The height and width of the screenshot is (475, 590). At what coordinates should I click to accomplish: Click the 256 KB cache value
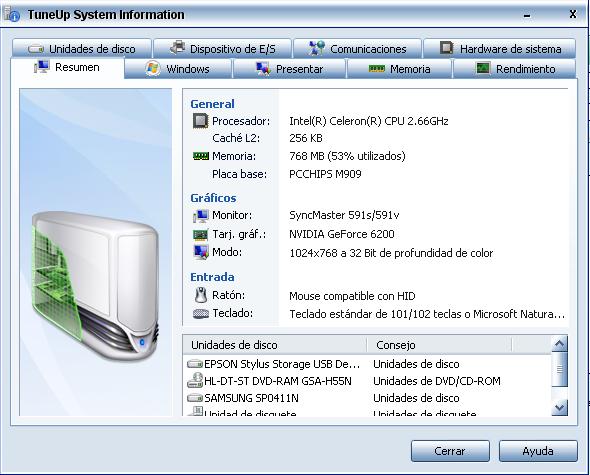point(306,138)
